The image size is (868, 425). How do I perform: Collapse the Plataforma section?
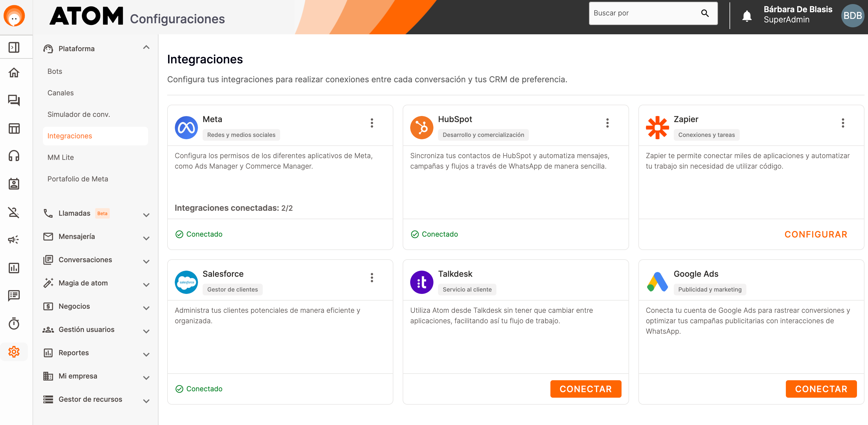pyautogui.click(x=146, y=48)
